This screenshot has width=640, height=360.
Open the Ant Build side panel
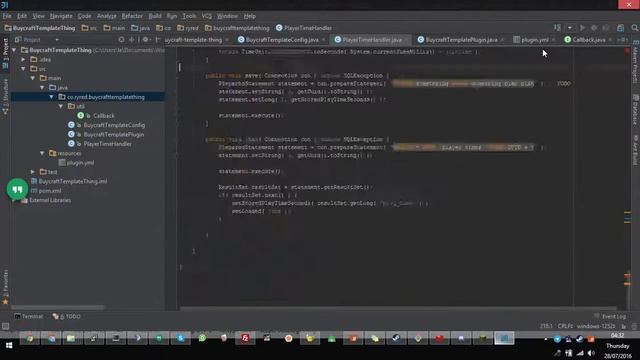click(636, 150)
